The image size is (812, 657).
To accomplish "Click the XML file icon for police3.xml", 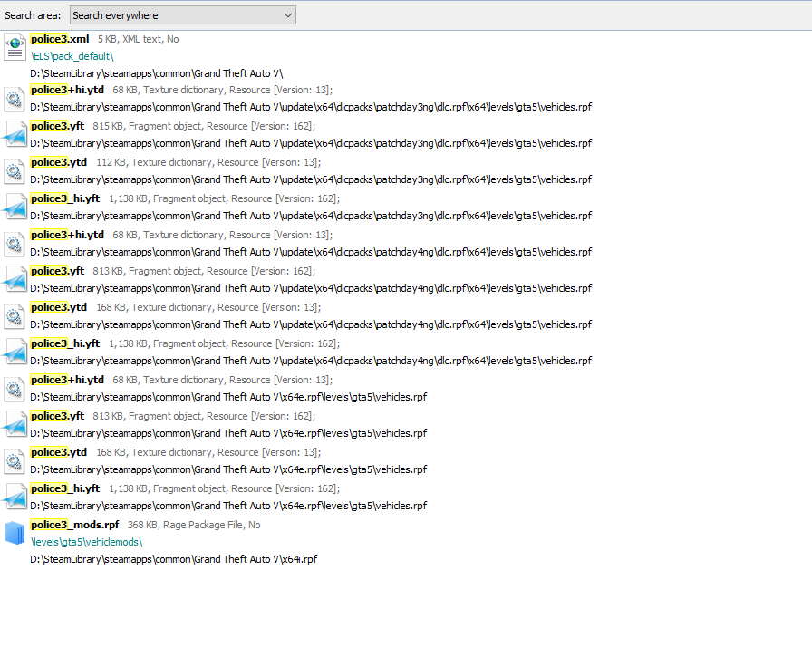I will click(14, 47).
